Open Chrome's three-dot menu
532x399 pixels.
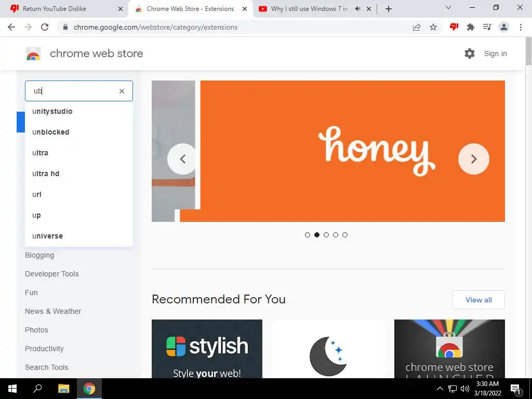521,27
